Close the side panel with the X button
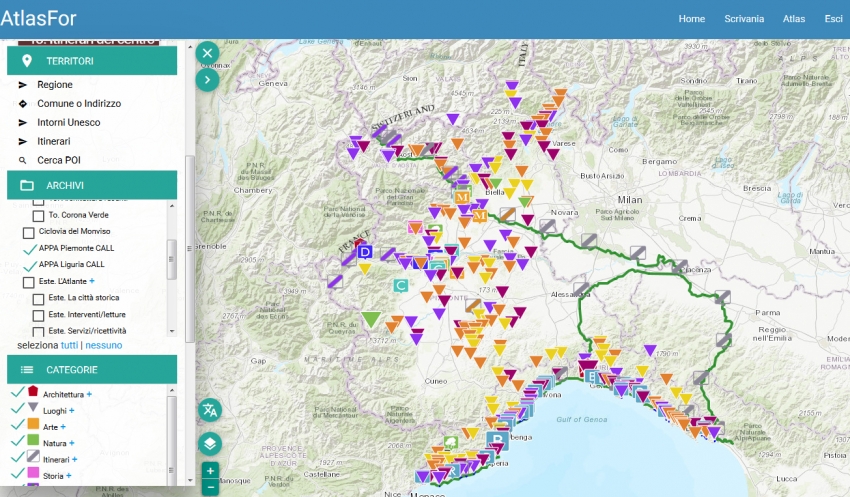 click(x=207, y=53)
